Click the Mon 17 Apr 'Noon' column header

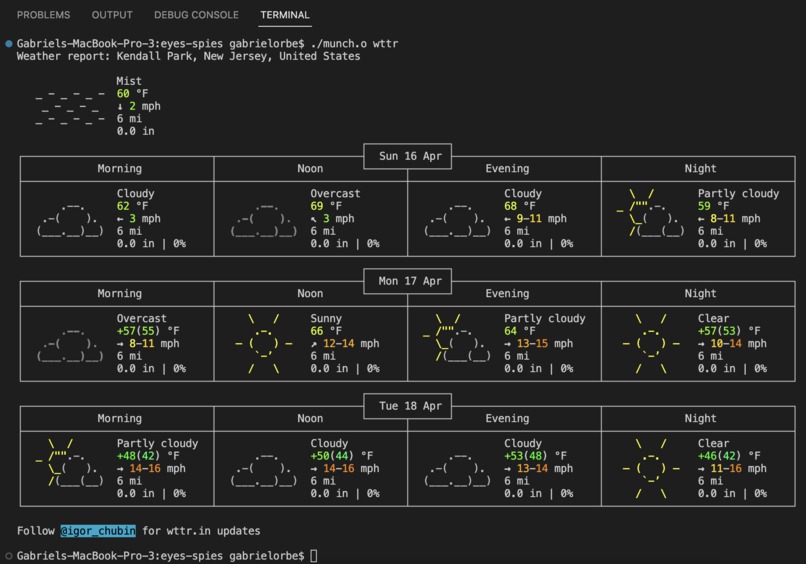(x=310, y=294)
